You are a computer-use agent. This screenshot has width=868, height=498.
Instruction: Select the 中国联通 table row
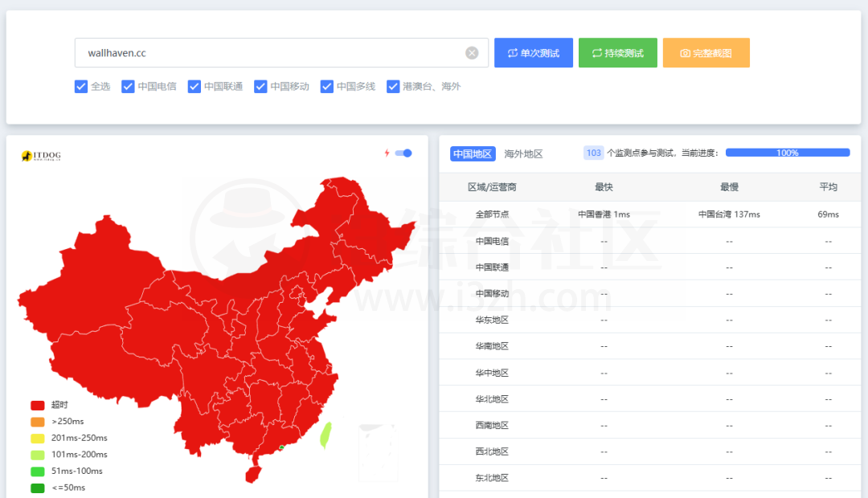coord(650,267)
